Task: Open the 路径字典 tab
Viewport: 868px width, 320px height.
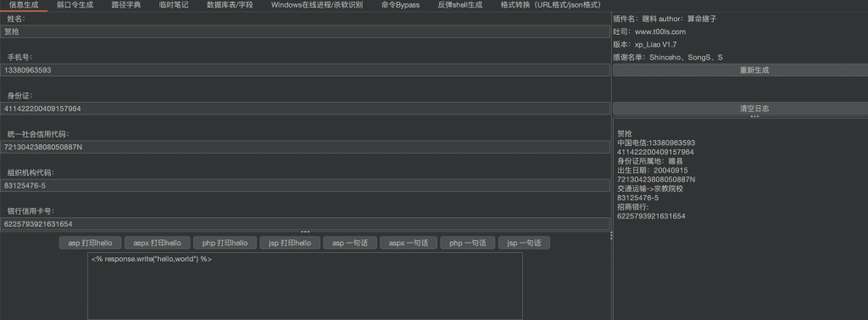Action: 125,5
